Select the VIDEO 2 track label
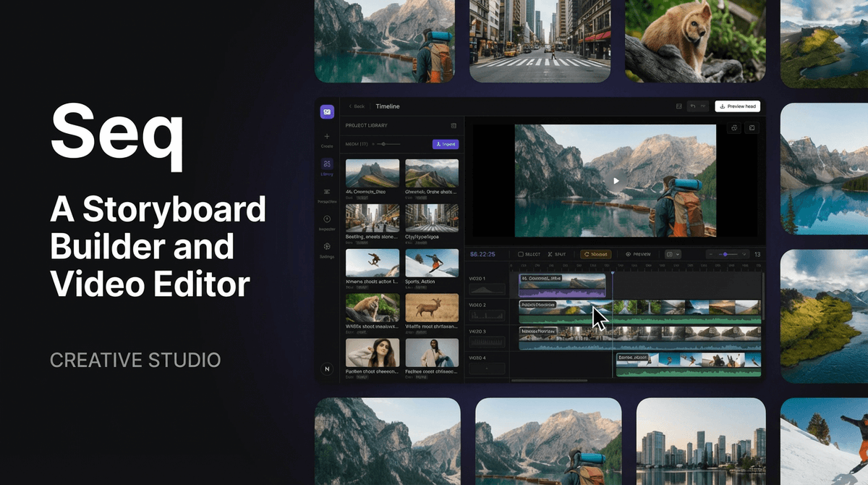The height and width of the screenshot is (485, 868). (x=477, y=305)
